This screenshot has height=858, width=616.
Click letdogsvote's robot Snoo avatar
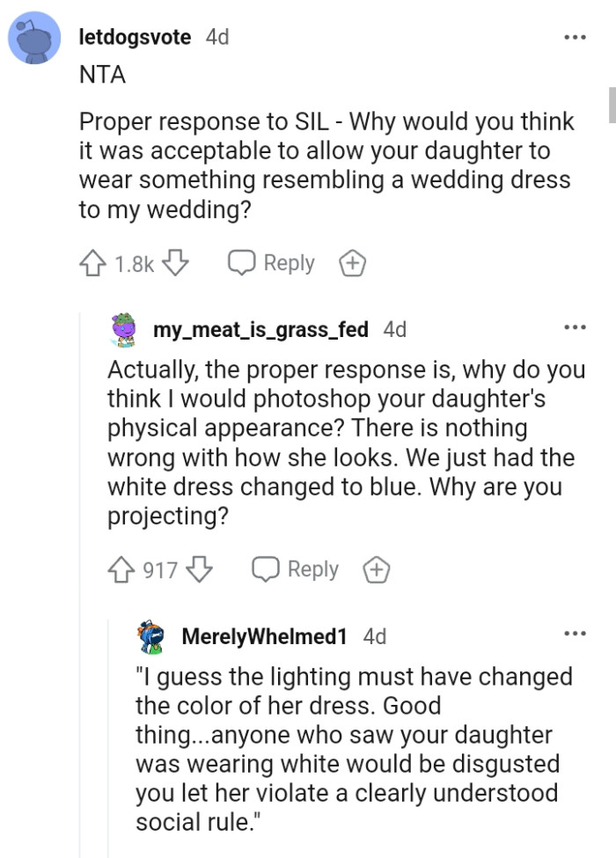pos(33,35)
